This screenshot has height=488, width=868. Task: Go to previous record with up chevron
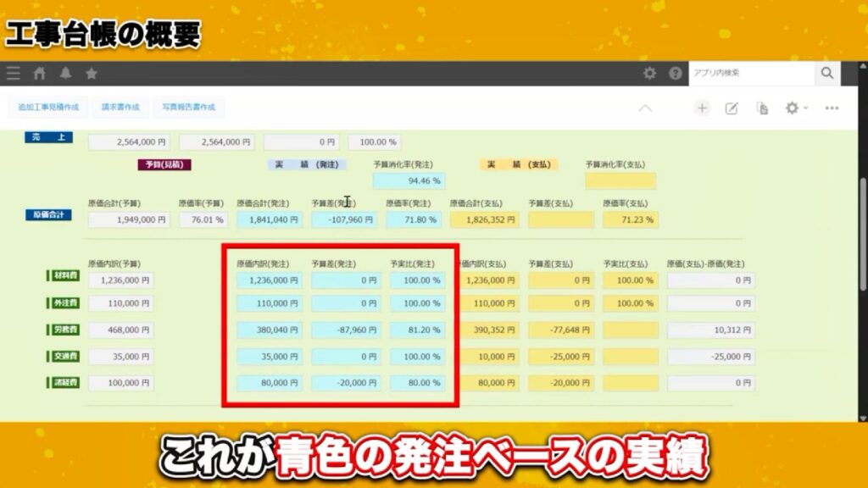click(645, 108)
